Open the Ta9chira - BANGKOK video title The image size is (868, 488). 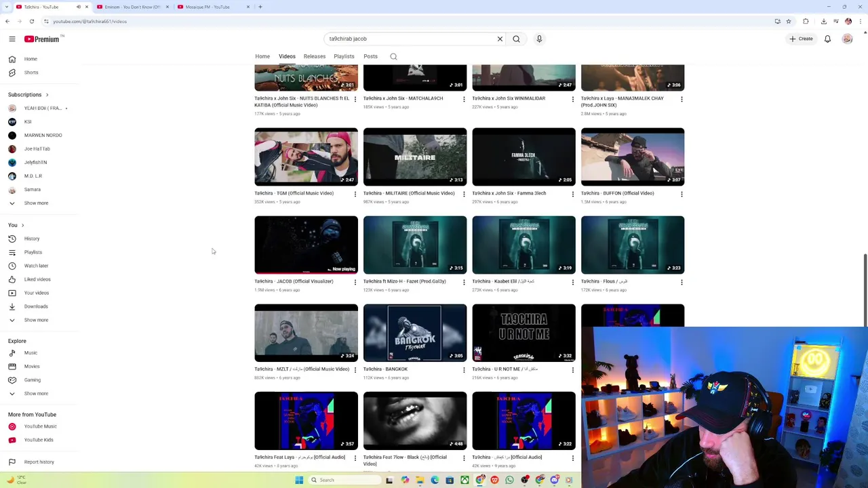coord(386,369)
